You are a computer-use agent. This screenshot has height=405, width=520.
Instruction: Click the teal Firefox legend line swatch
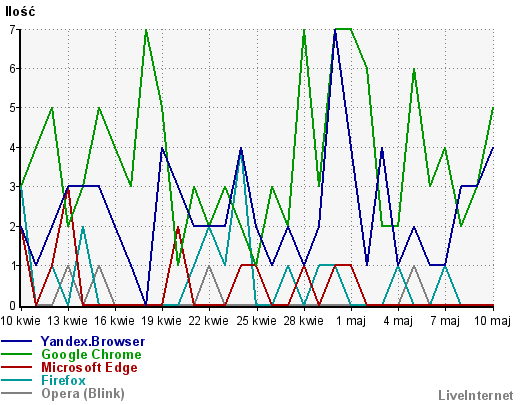[x=17, y=380]
